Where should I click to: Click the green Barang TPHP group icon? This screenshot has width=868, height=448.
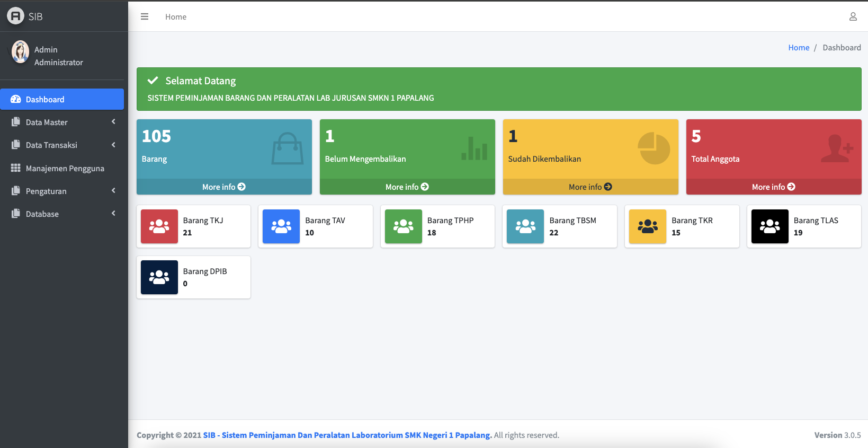pyautogui.click(x=403, y=226)
